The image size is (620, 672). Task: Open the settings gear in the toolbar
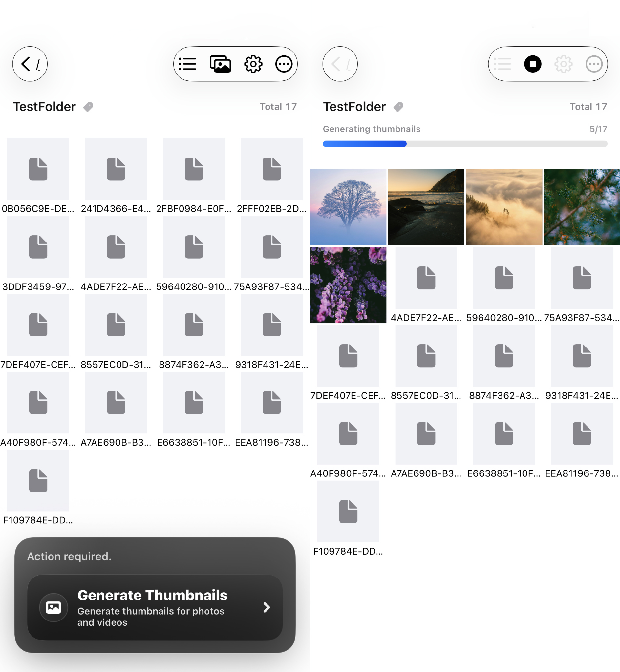pyautogui.click(x=253, y=64)
